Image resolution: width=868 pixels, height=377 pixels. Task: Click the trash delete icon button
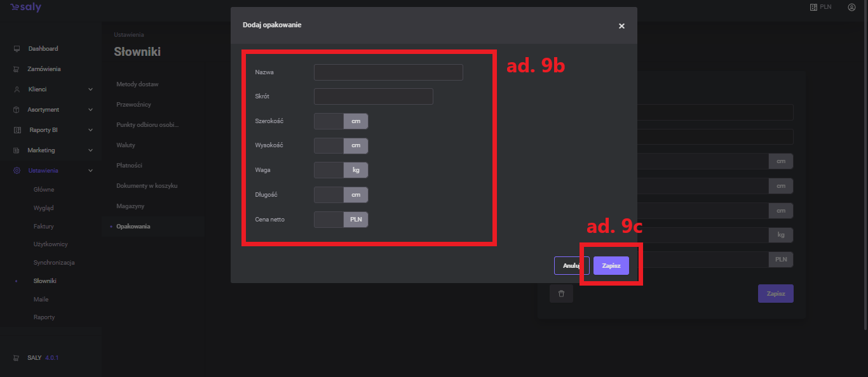(x=561, y=294)
